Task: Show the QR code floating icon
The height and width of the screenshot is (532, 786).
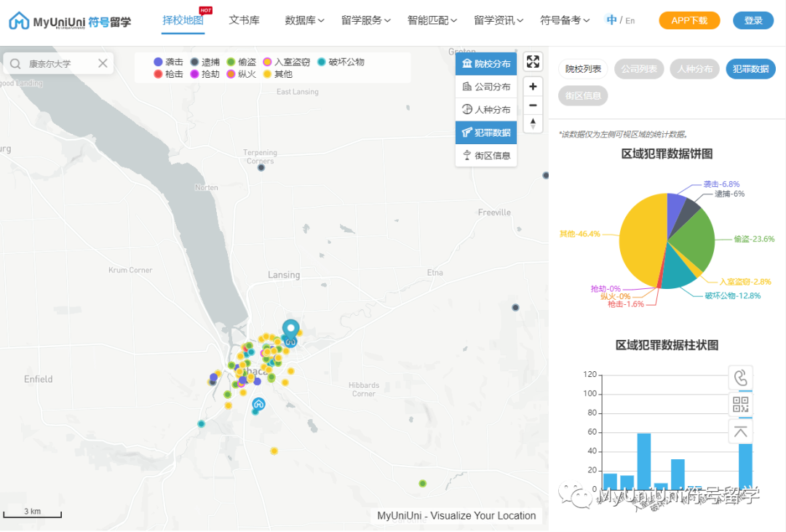Action: pyautogui.click(x=740, y=405)
